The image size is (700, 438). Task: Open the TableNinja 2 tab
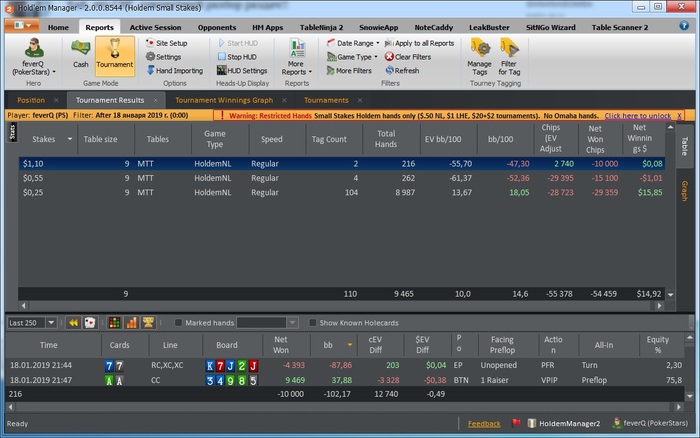point(321,27)
